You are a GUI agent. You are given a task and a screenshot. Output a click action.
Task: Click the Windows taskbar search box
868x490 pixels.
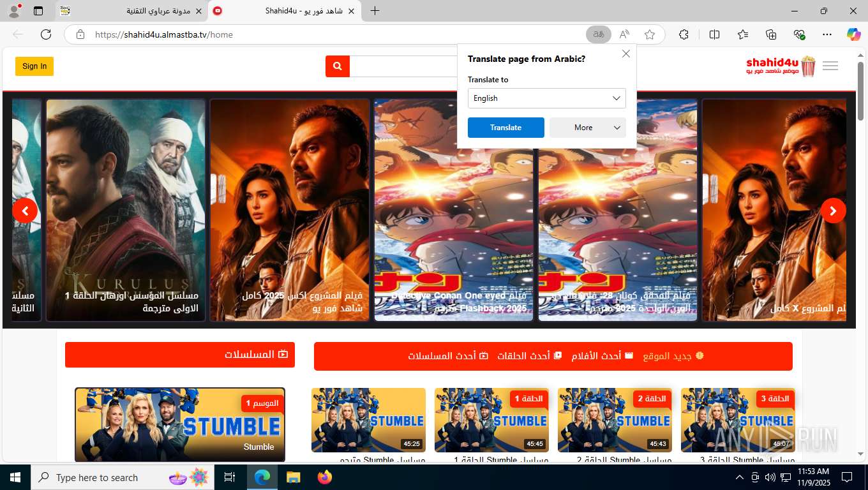click(121, 477)
